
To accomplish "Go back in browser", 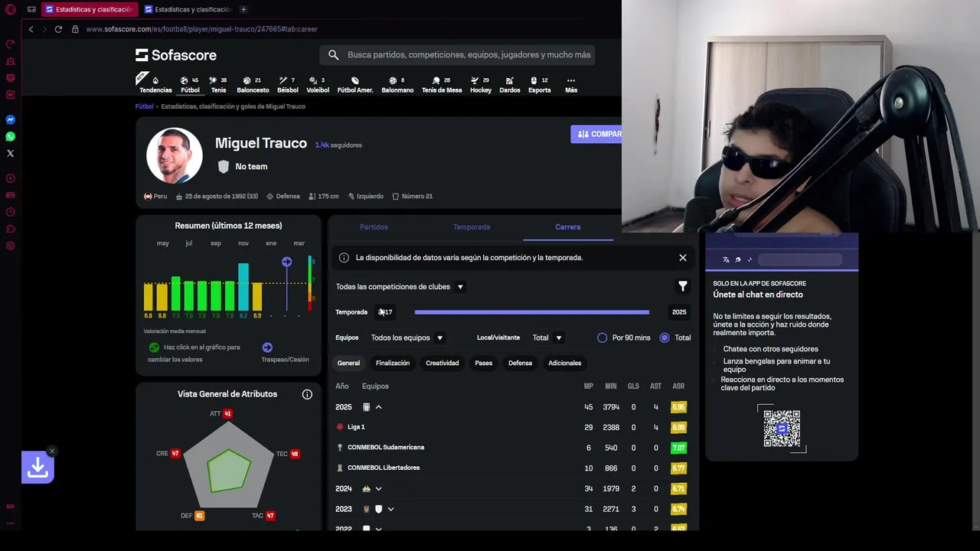I will (31, 29).
